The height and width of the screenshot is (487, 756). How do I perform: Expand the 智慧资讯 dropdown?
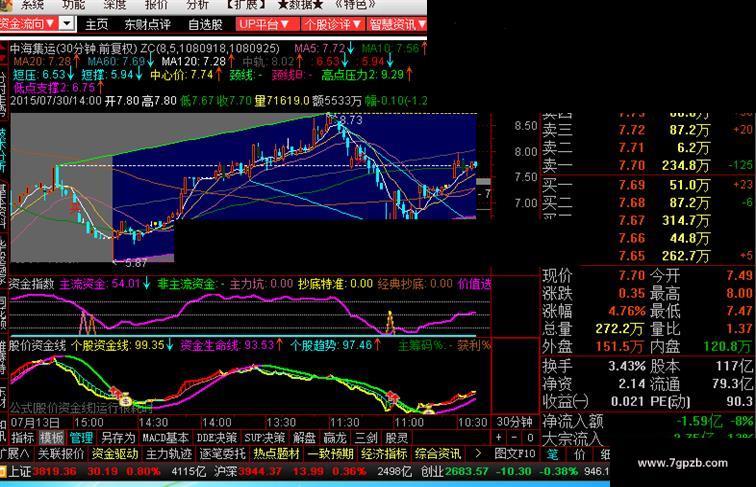click(397, 24)
